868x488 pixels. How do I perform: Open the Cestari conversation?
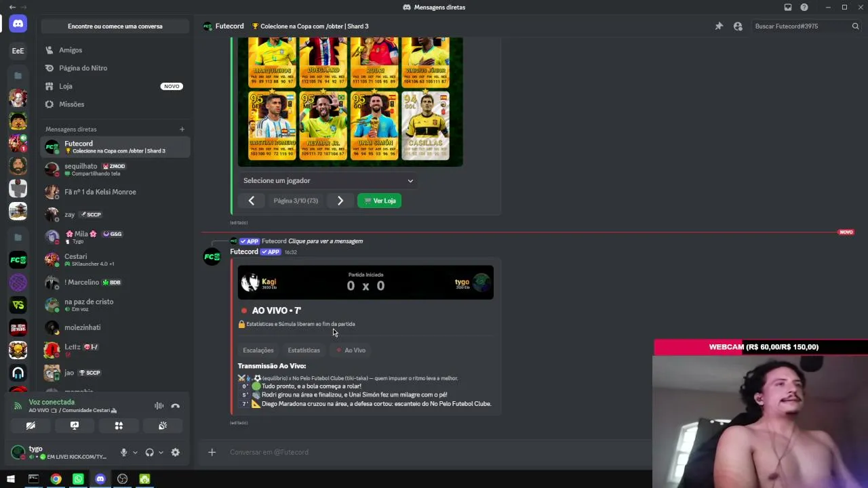[115, 260]
